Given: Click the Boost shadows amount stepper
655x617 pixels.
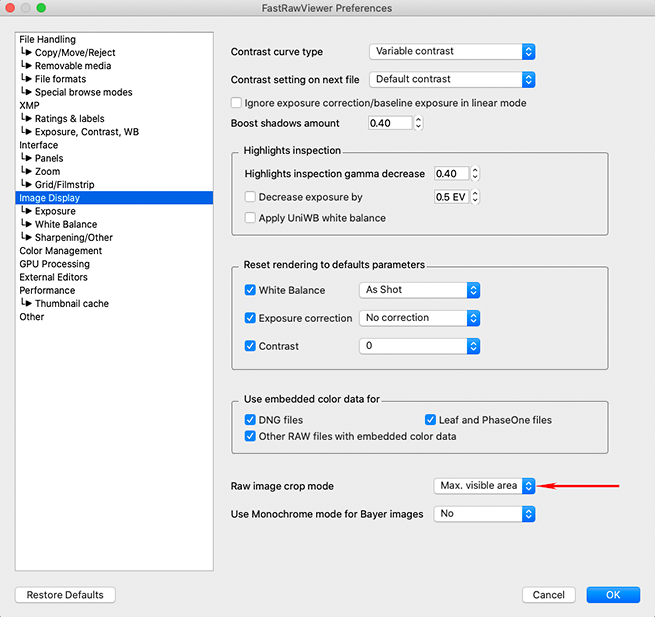Looking at the screenshot, I should (x=418, y=123).
